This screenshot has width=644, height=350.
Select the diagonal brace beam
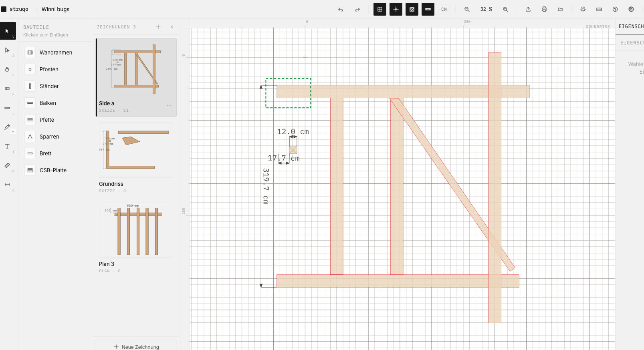[x=452, y=184]
